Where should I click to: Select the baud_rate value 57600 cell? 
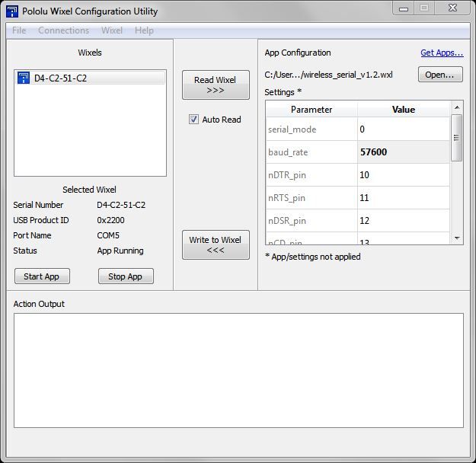click(404, 152)
